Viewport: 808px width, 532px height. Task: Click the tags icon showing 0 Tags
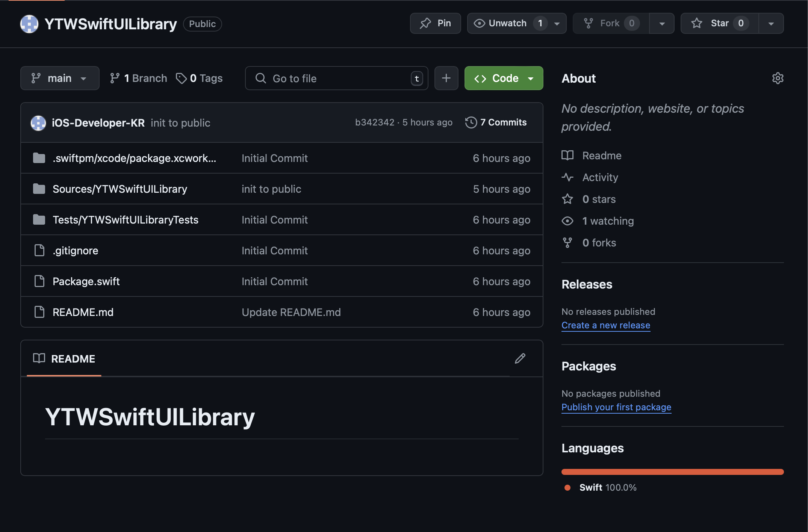pos(181,78)
